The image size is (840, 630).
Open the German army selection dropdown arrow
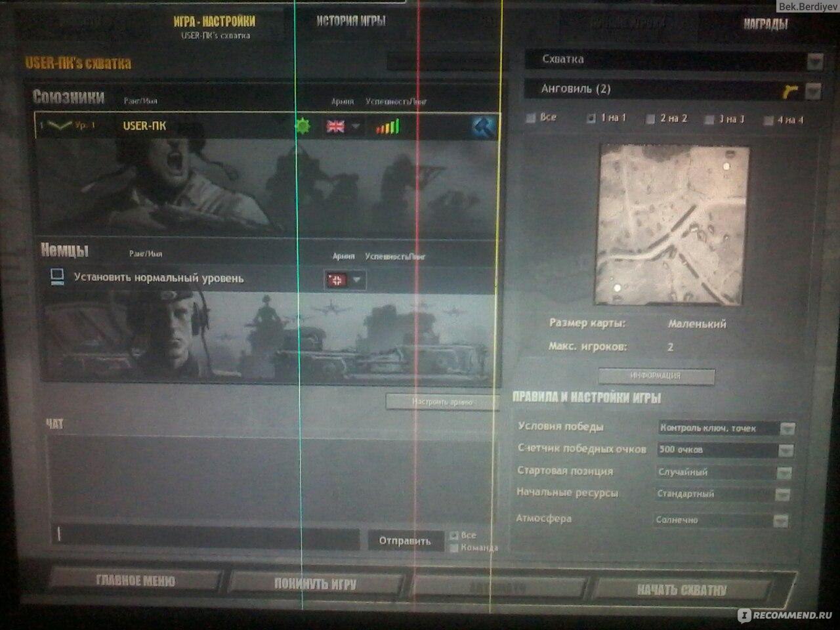[357, 280]
